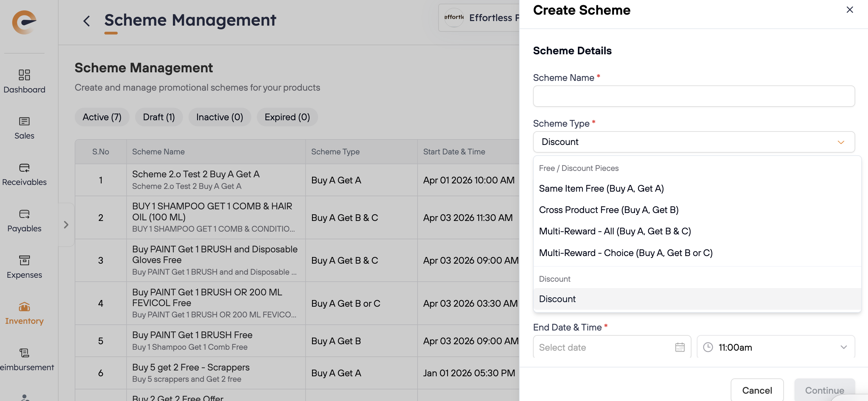The image size is (868, 401).
Task: Show the Active (7) schemes tab
Action: [x=102, y=117]
